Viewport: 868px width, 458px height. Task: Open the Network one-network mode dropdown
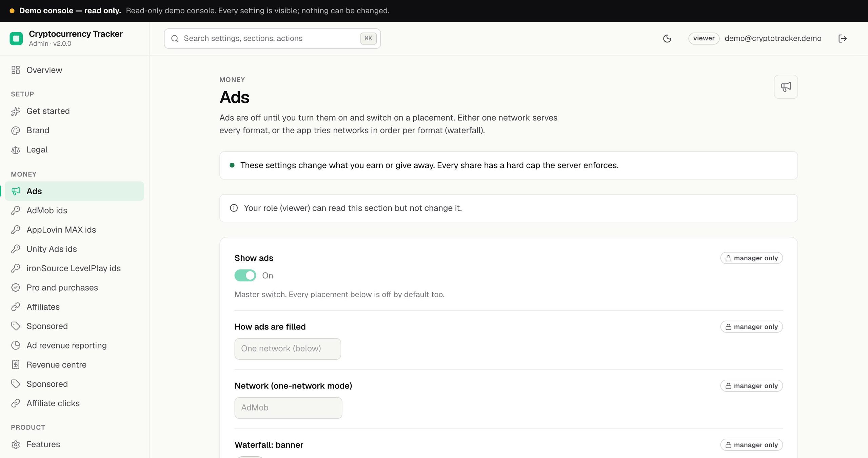click(288, 408)
